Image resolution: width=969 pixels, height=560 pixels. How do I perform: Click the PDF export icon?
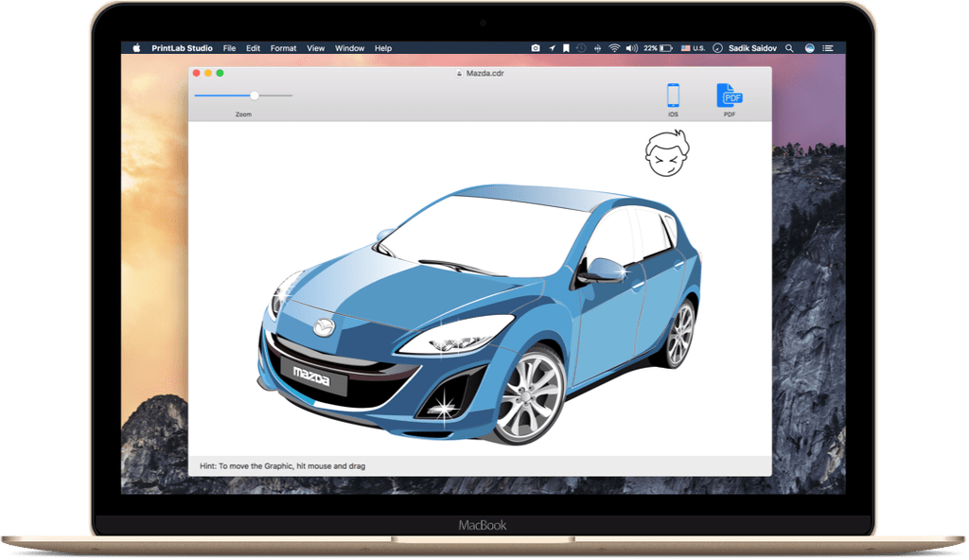(730, 96)
